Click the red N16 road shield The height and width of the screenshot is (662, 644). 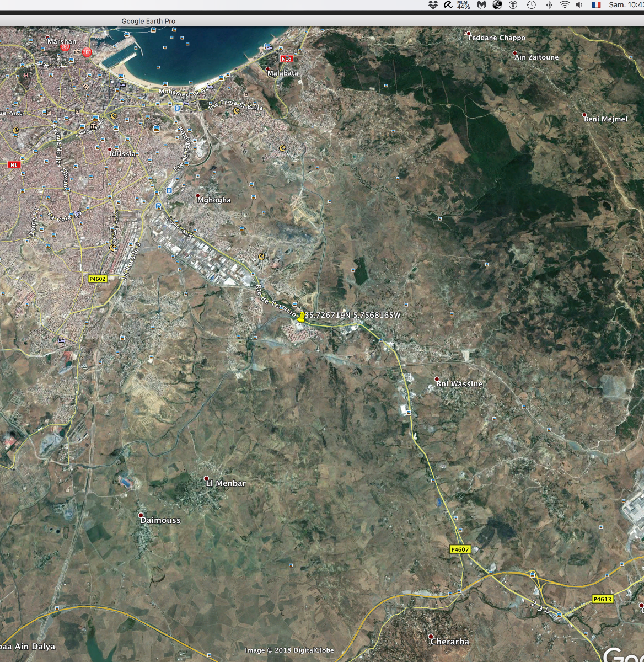click(x=286, y=58)
